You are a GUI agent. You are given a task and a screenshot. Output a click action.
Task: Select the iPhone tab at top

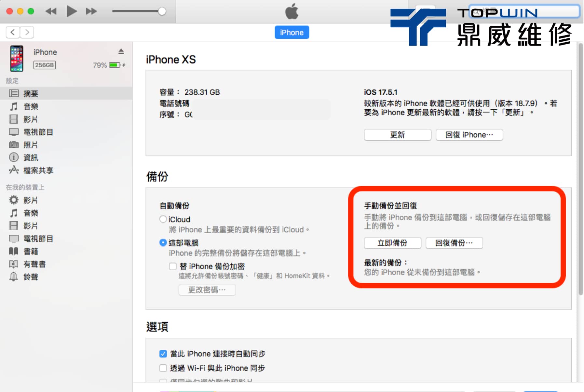tap(292, 32)
